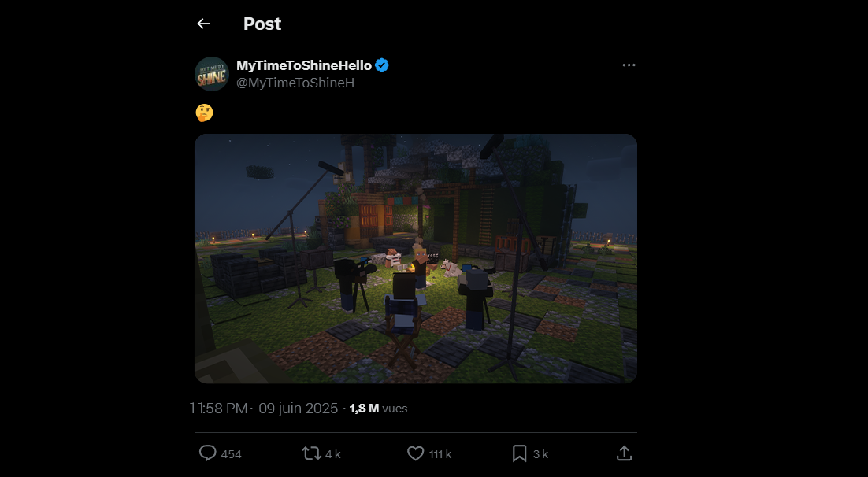The image size is (868, 477).
Task: Click the thinking face emoji
Action: pyautogui.click(x=204, y=113)
